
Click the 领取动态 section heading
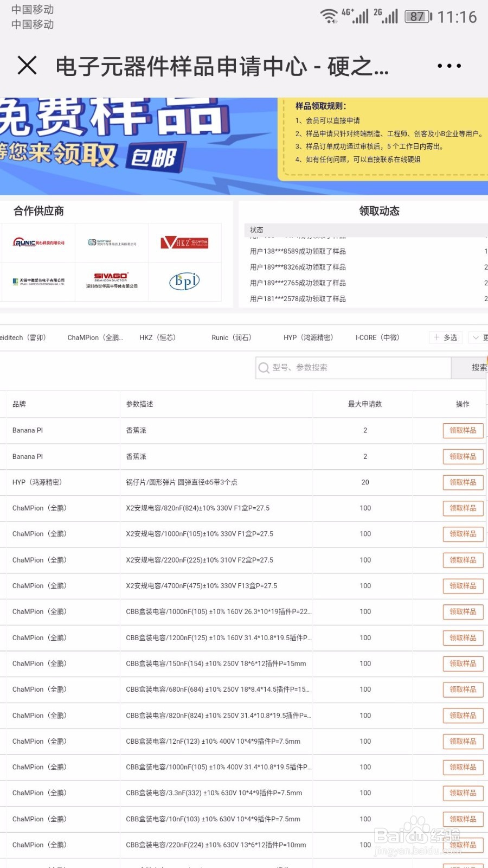[x=379, y=211]
